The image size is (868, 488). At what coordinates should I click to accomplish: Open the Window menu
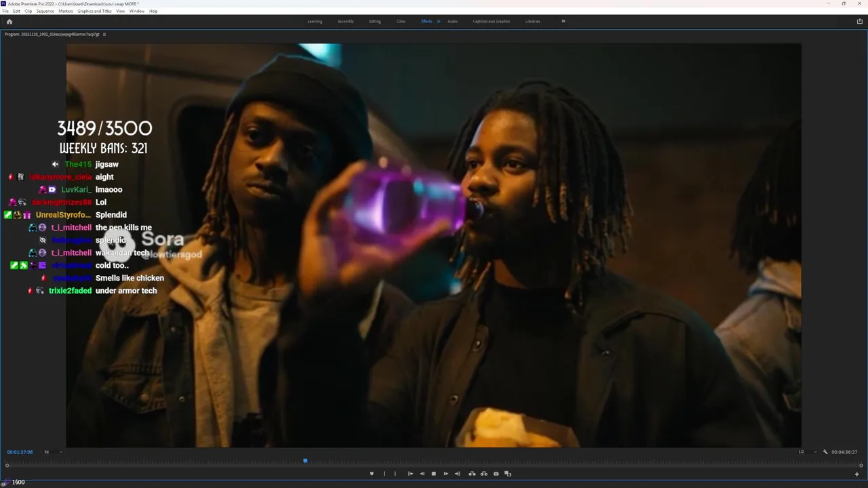tap(137, 11)
